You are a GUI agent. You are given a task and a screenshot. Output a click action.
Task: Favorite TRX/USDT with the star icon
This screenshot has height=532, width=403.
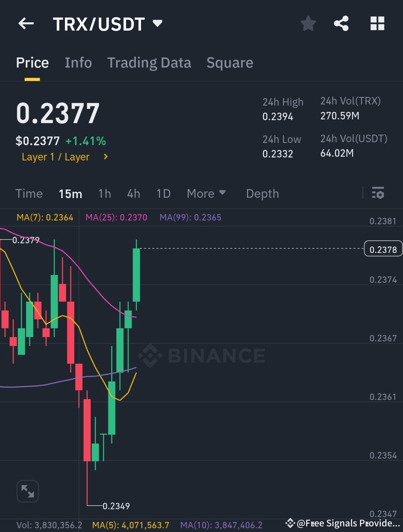pyautogui.click(x=308, y=23)
